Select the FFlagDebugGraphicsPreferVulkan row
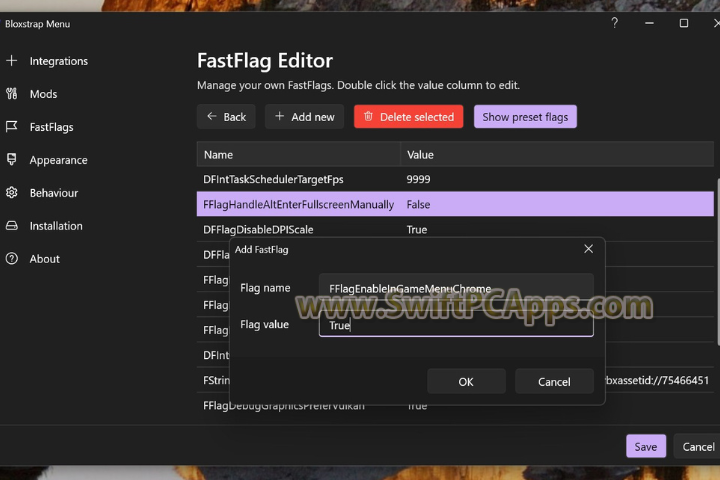The height and width of the screenshot is (480, 720). [455, 406]
